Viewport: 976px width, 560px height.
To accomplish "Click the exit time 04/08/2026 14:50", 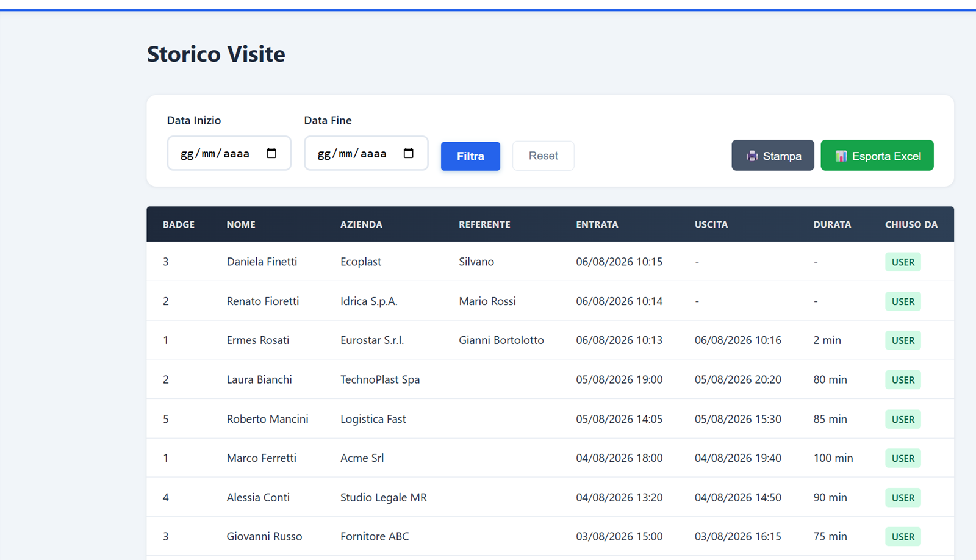I will click(738, 498).
